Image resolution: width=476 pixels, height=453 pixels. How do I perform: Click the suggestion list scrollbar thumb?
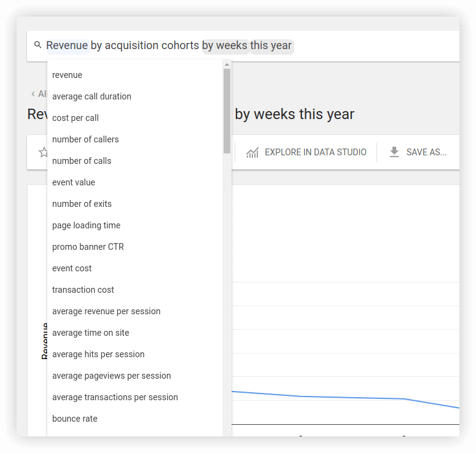pyautogui.click(x=227, y=110)
